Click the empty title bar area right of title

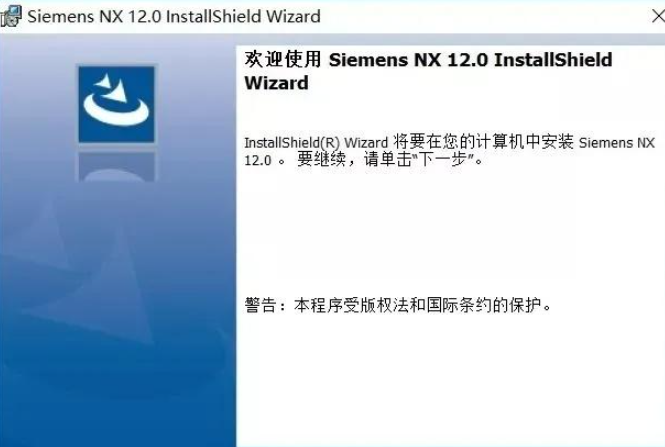(483, 17)
